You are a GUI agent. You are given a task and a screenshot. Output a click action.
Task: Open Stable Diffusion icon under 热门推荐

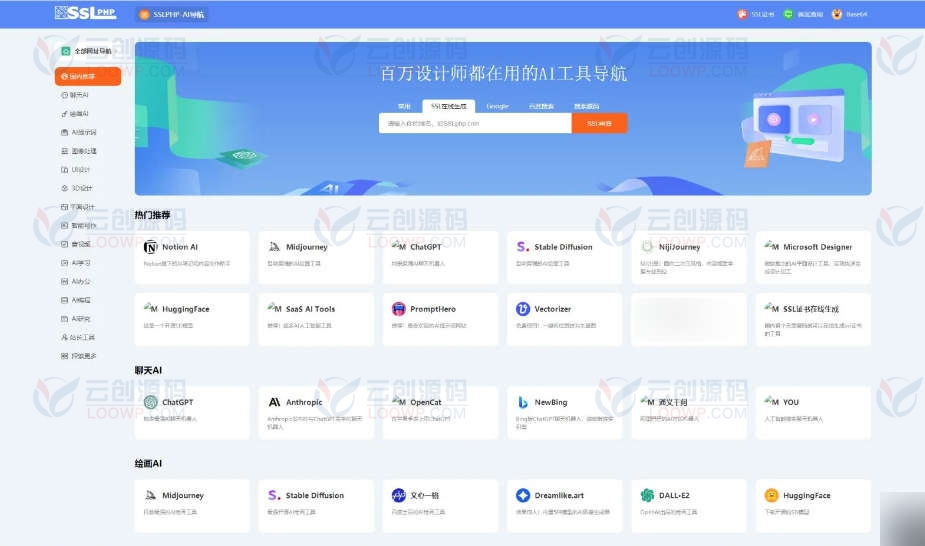pos(523,247)
